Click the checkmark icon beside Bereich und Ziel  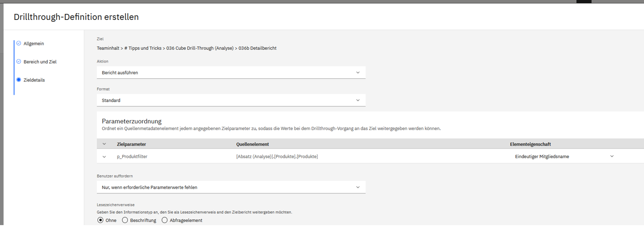(x=19, y=62)
